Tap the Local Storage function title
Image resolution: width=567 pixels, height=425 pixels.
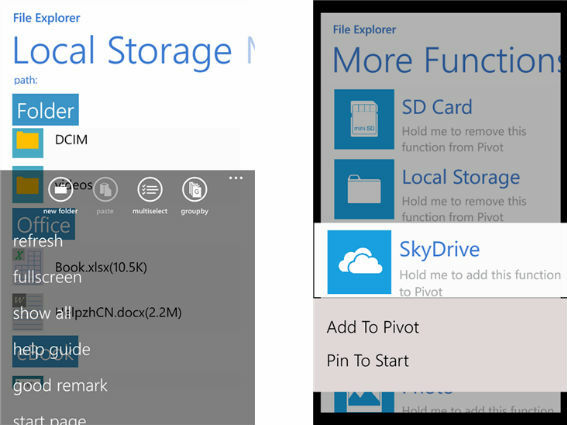(x=461, y=177)
